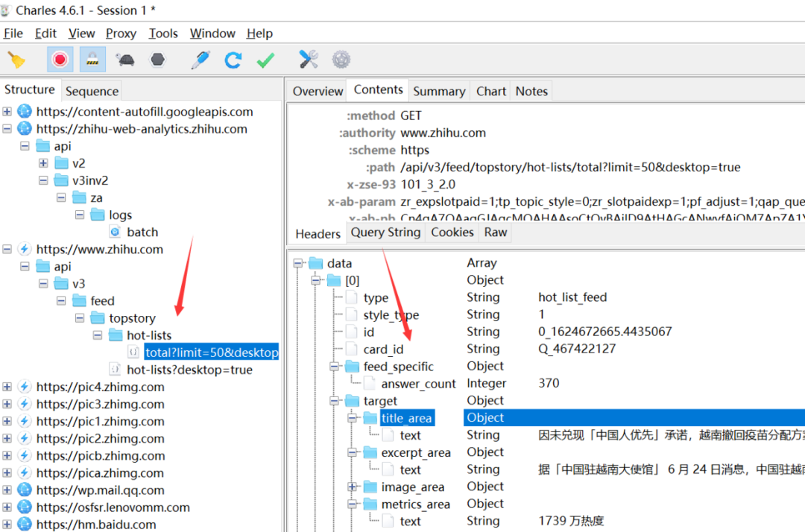805x532 pixels.
Task: Toggle breakpoints hexagon icon
Action: [x=157, y=60]
